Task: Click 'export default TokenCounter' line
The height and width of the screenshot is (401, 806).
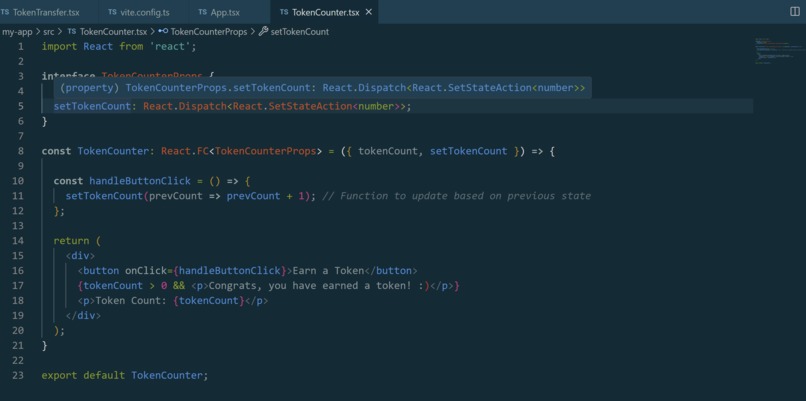Action: [125, 375]
